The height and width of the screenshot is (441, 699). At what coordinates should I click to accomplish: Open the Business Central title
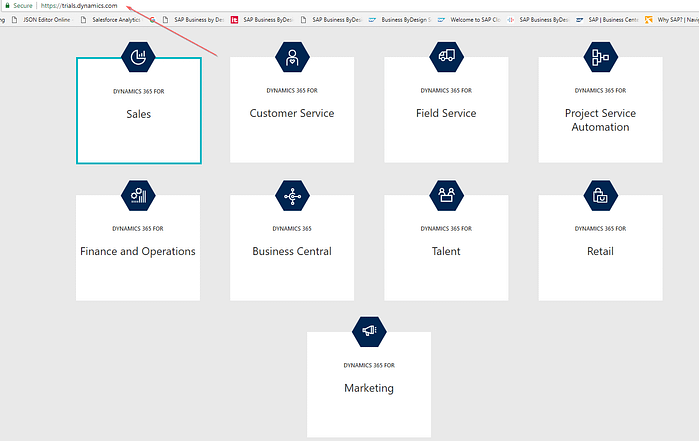pyautogui.click(x=292, y=251)
